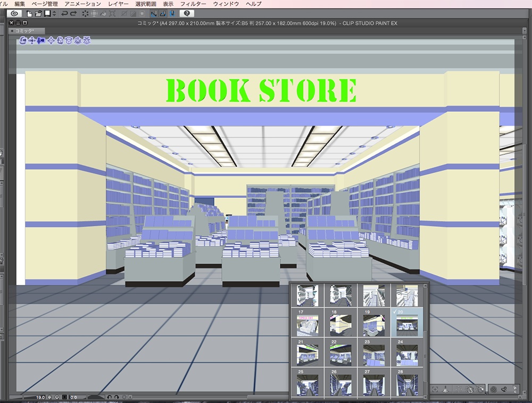Image resolution: width=532 pixels, height=403 pixels.
Task: Click the zoom-out stepper next to 19.0
Action: pyautogui.click(x=49, y=397)
